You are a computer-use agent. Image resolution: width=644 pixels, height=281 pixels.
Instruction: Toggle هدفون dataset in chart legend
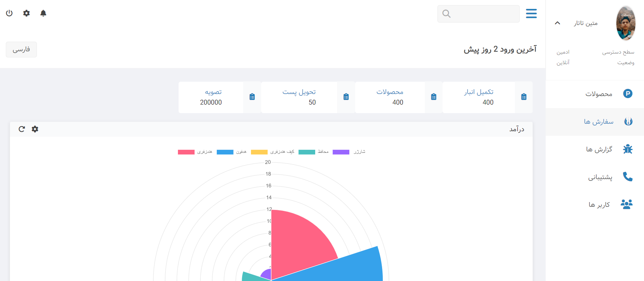pos(232,152)
